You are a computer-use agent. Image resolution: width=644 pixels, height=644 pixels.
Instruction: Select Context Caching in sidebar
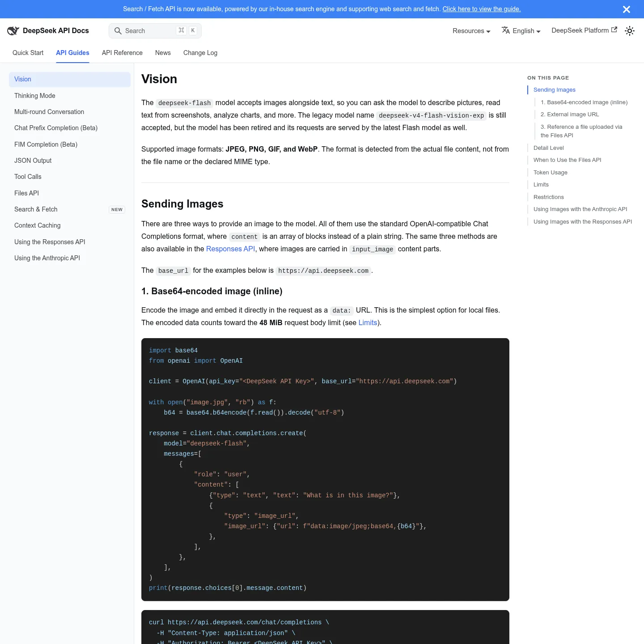click(x=70, y=225)
